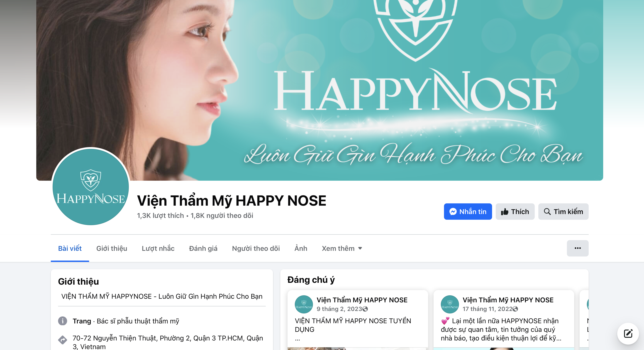This screenshot has height=350, width=644.
Task: Click the Happy Nose profile picture
Action: click(90, 187)
